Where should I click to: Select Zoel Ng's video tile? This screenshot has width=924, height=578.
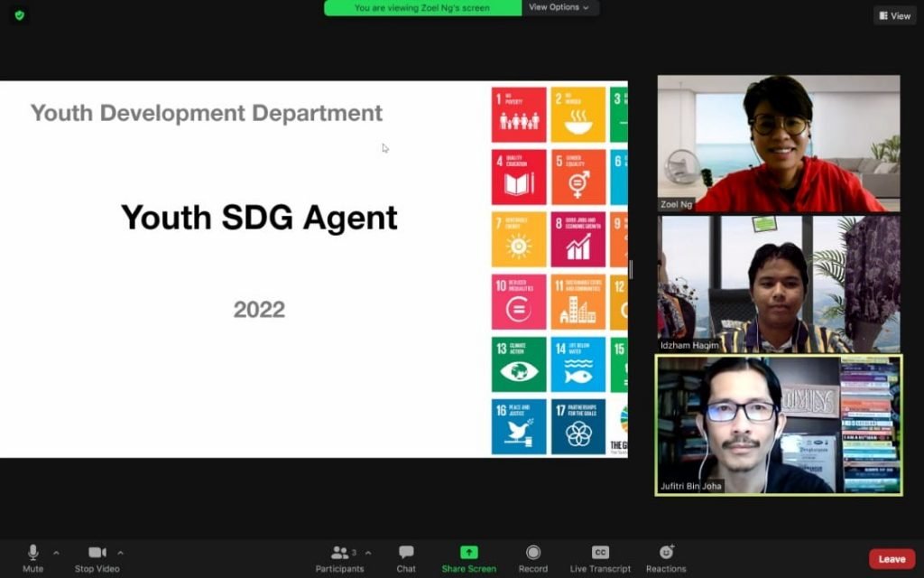point(778,144)
